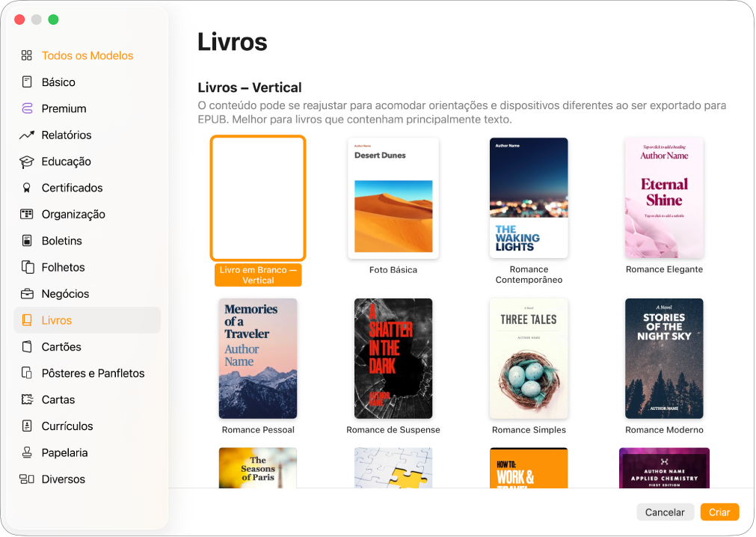
Task: Select the Livro em Branco — Vertical template
Action: click(257, 197)
